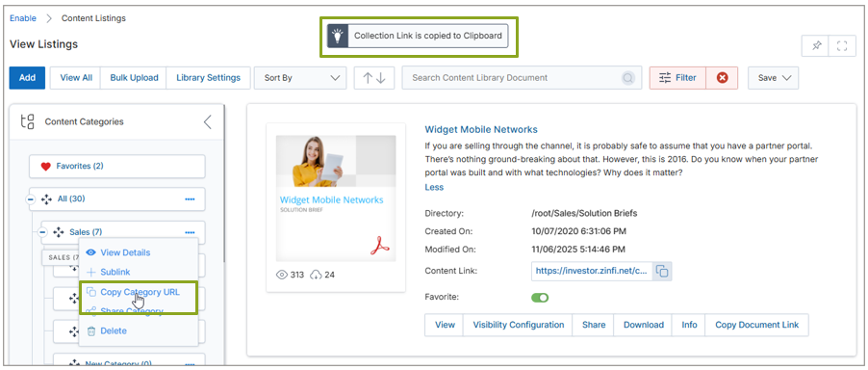
Task: Copy Content Link using the copy icon
Action: click(663, 271)
